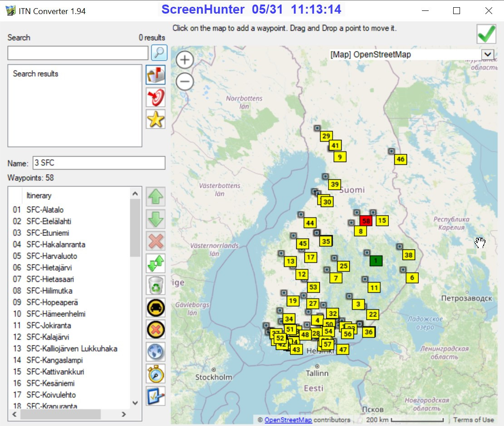Click the black car icon
The height and width of the screenshot is (426, 504).
tap(156, 308)
